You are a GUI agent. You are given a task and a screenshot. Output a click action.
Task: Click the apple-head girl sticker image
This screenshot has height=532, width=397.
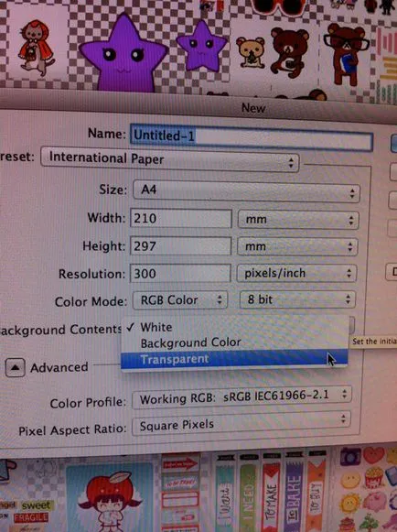(x=110, y=500)
